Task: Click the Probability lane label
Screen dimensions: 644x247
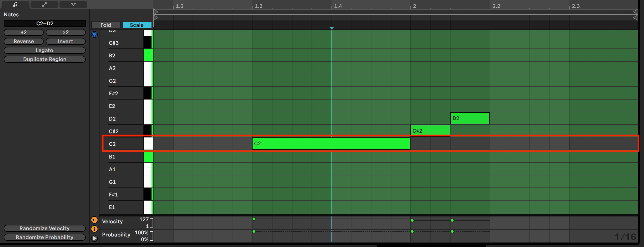Action: (116, 235)
